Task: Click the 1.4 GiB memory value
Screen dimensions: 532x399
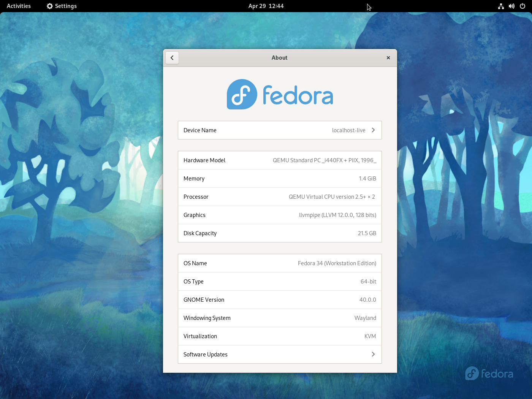Action: 367,179
